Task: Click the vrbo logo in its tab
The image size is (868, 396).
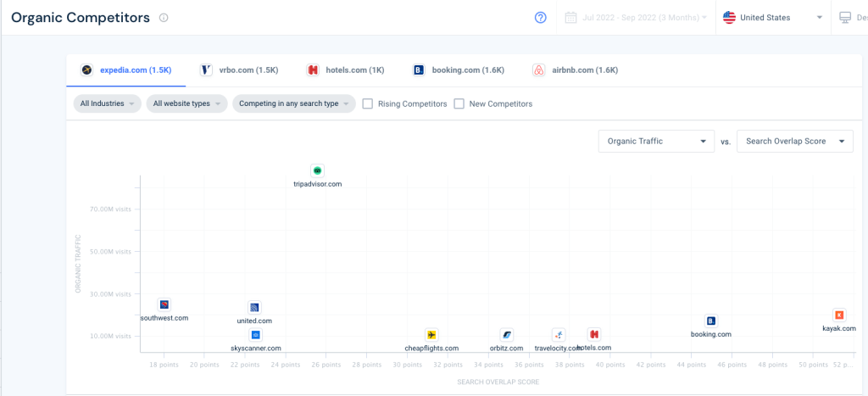Action: [206, 70]
